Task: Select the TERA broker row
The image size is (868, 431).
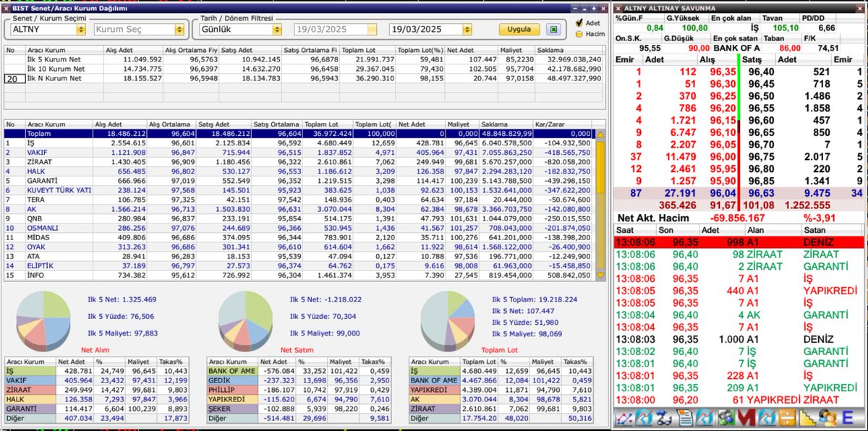Action: tap(298, 200)
